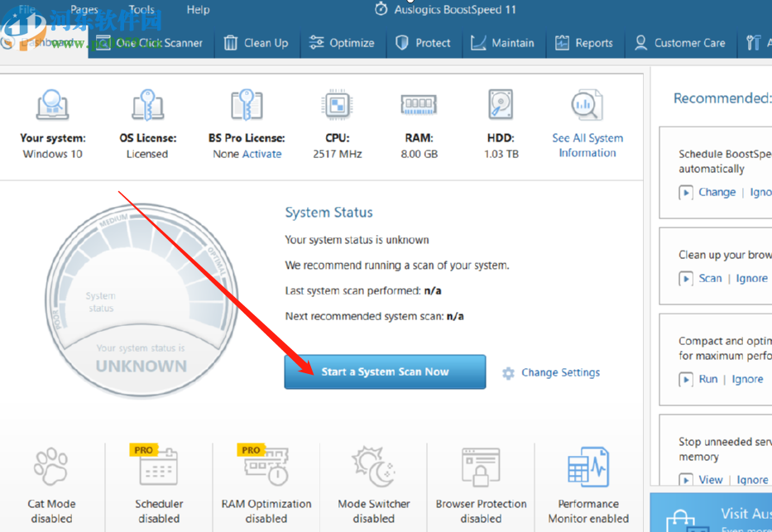Click the play icon next to View

point(686,479)
